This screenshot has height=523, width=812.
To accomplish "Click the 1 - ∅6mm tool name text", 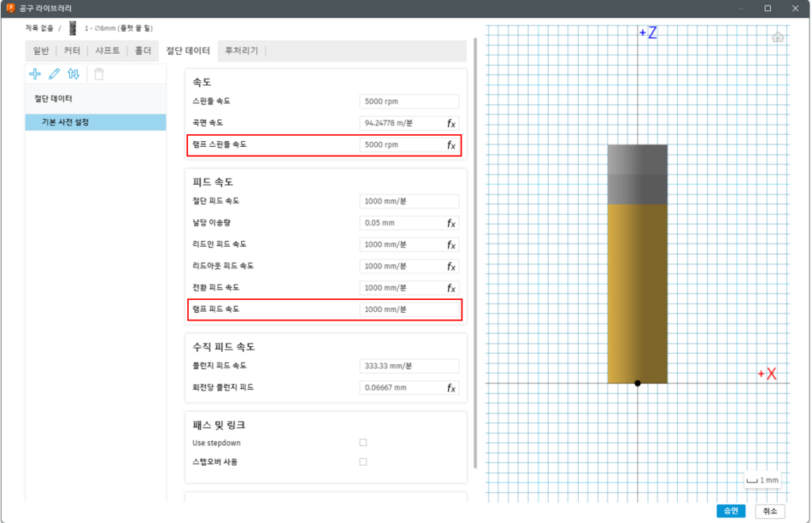I will point(119,29).
